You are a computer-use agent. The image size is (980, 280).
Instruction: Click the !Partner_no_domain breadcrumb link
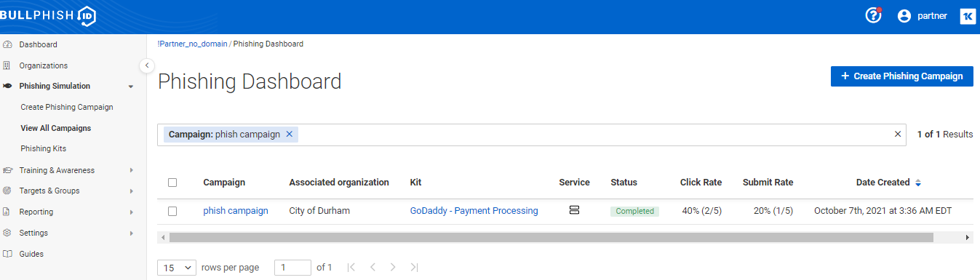(193, 44)
